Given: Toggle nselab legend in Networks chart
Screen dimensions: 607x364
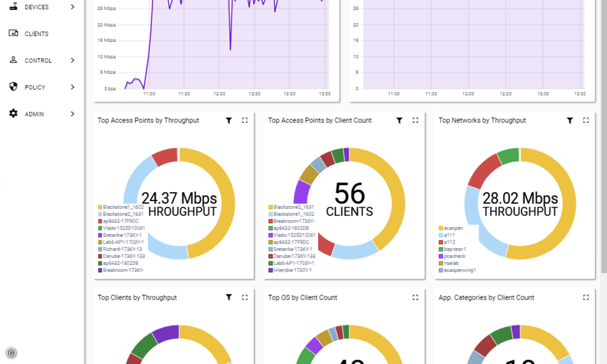Looking at the screenshot, I should coord(448,263).
